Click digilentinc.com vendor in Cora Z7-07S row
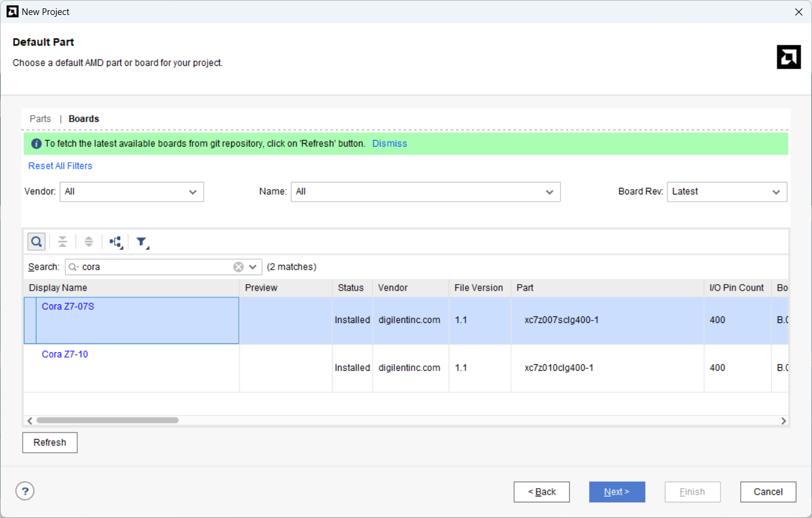Image resolution: width=812 pixels, height=518 pixels. coord(409,320)
